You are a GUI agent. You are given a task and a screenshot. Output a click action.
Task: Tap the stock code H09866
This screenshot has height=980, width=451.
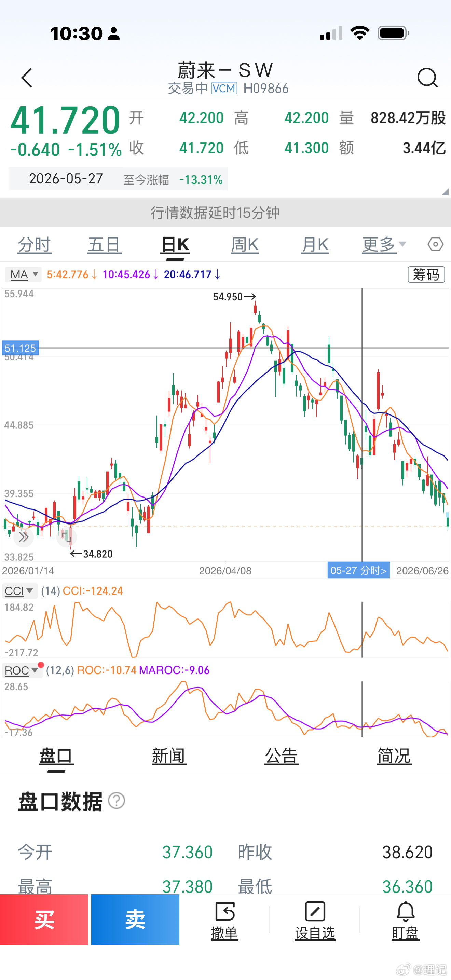click(266, 89)
